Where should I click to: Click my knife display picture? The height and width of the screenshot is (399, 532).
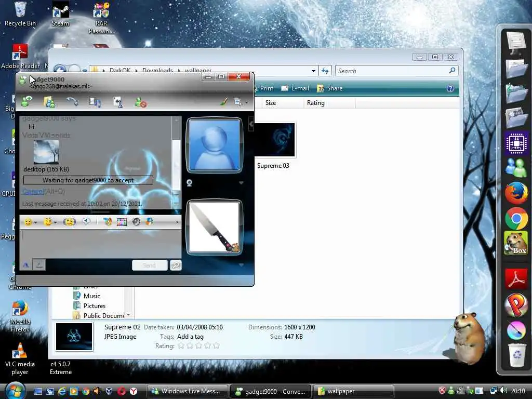click(215, 227)
